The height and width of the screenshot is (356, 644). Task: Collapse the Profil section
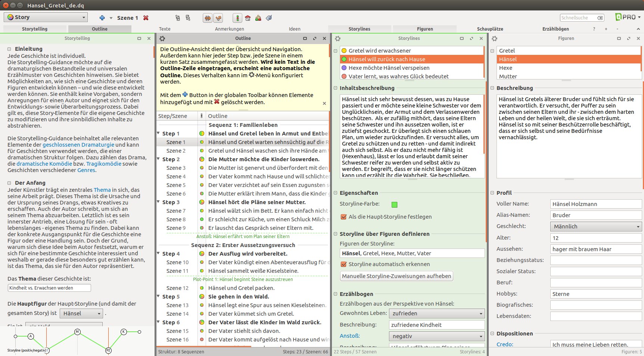coord(492,193)
